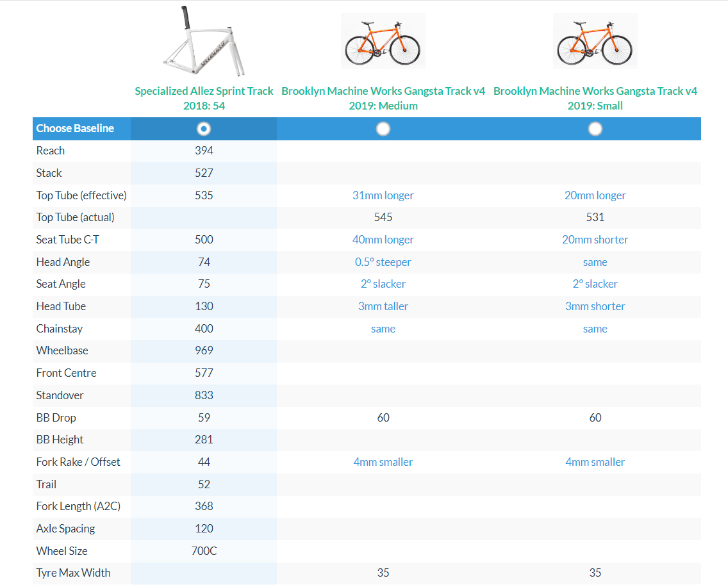Click the Head Tube row label
The image size is (728, 585).
pyautogui.click(x=62, y=306)
